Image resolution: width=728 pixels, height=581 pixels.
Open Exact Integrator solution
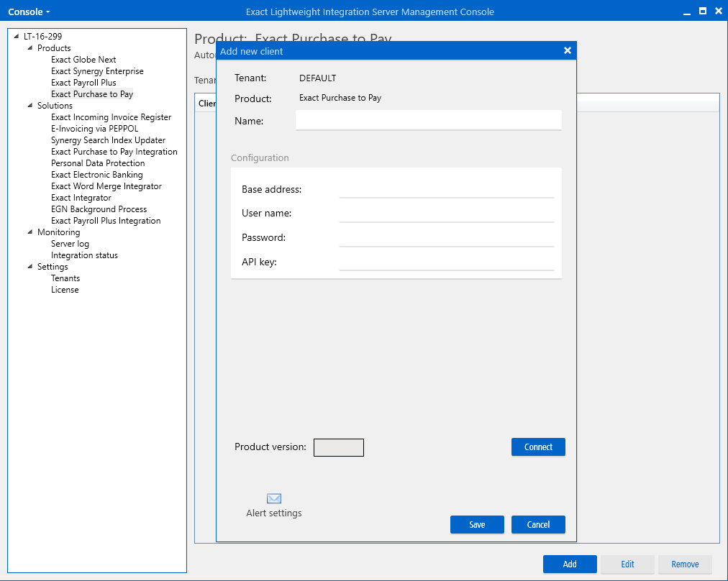[81, 198]
